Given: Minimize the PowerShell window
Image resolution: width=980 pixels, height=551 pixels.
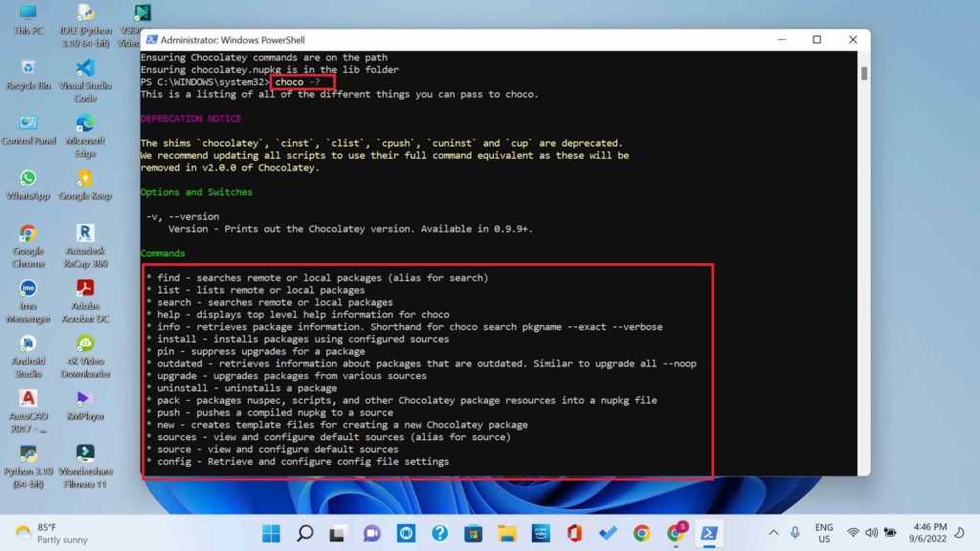Looking at the screenshot, I should coord(782,39).
